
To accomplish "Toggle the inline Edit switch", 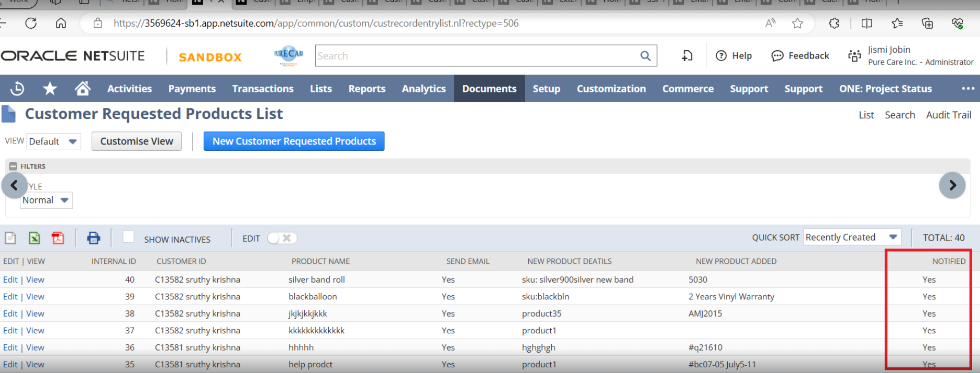I will 281,238.
